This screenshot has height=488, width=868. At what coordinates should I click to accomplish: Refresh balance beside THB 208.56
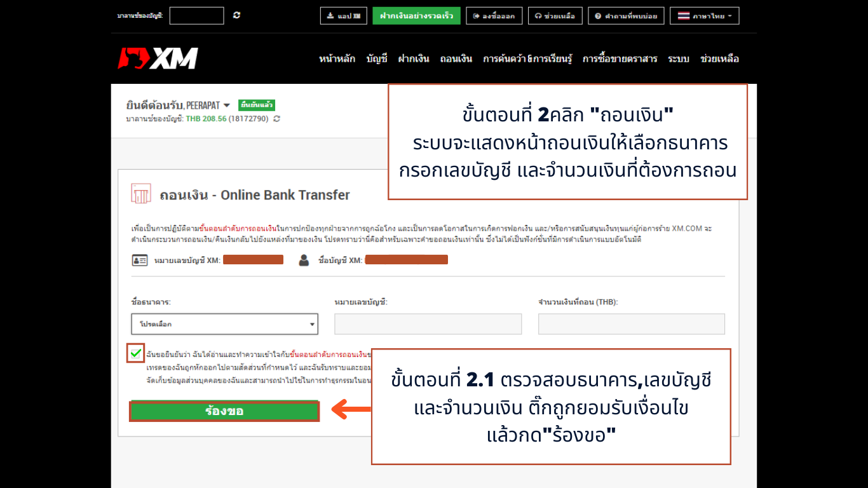pyautogui.click(x=276, y=119)
